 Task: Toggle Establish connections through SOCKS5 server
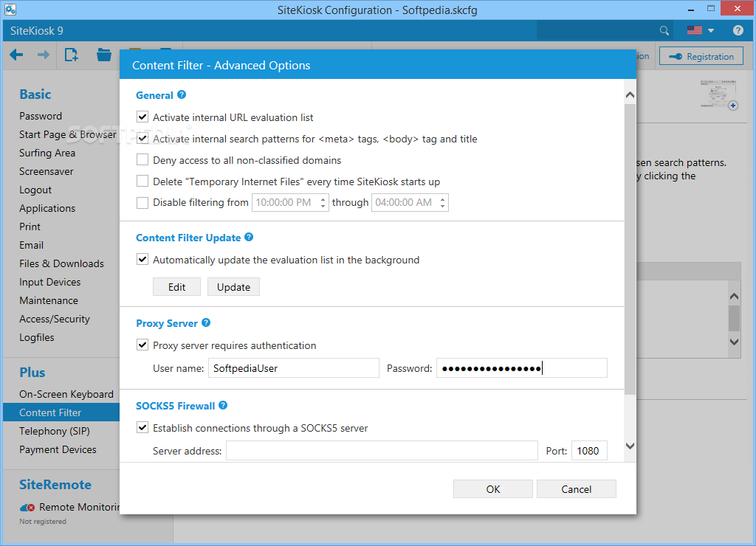pyautogui.click(x=142, y=427)
